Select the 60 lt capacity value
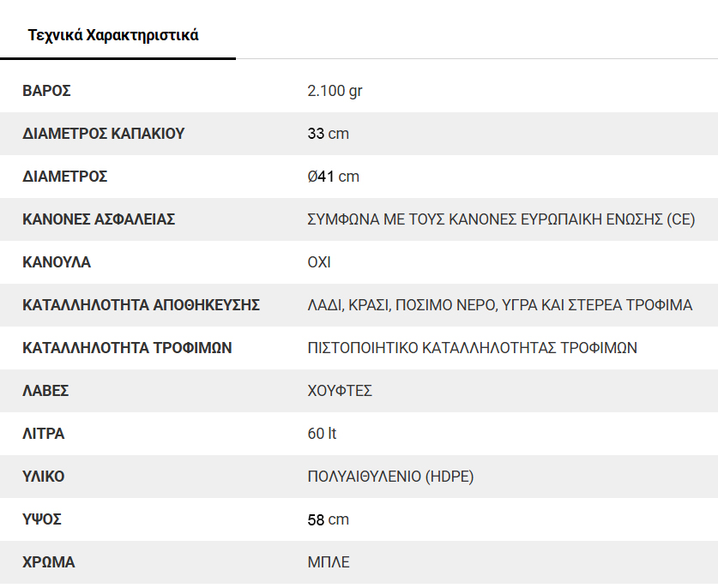Image resolution: width=718 pixels, height=588 pixels. [322, 434]
